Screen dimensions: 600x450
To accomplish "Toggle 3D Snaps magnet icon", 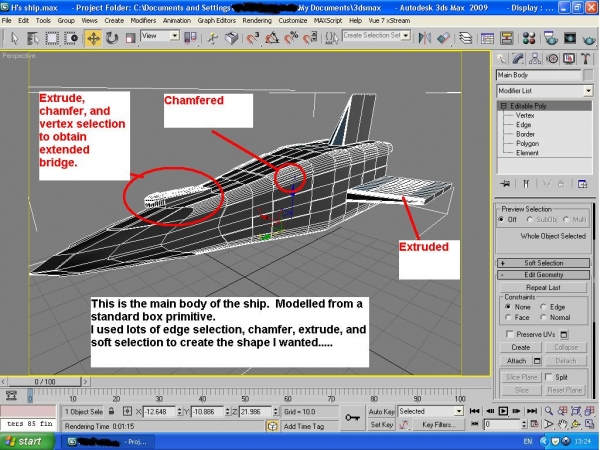I will 253,38.
